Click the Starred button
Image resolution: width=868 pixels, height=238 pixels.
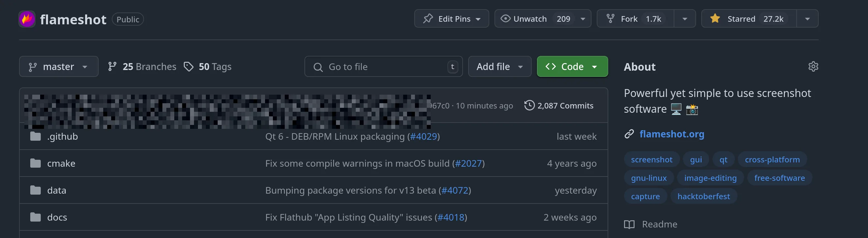(749, 18)
